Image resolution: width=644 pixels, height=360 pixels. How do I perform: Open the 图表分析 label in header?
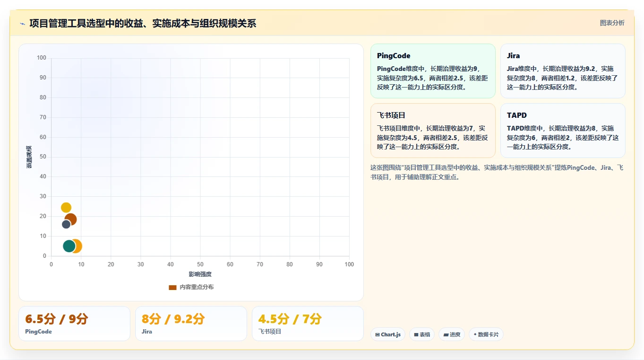[612, 23]
